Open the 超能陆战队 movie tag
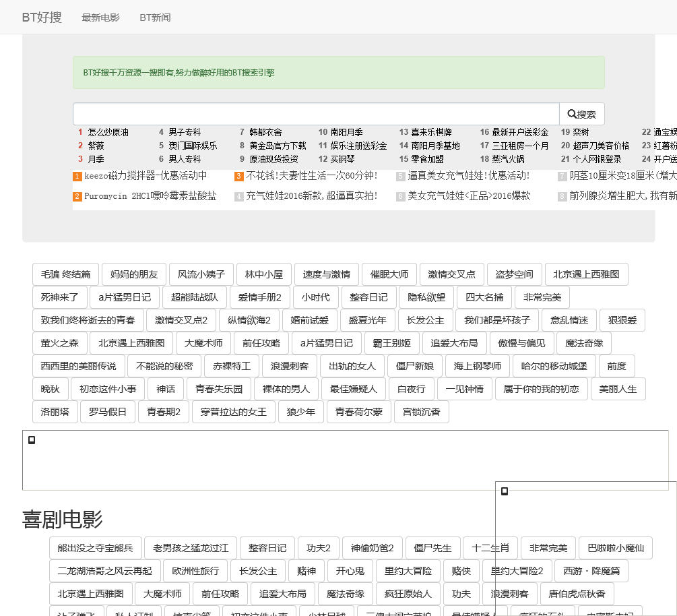The width and height of the screenshot is (677, 616). click(x=195, y=297)
